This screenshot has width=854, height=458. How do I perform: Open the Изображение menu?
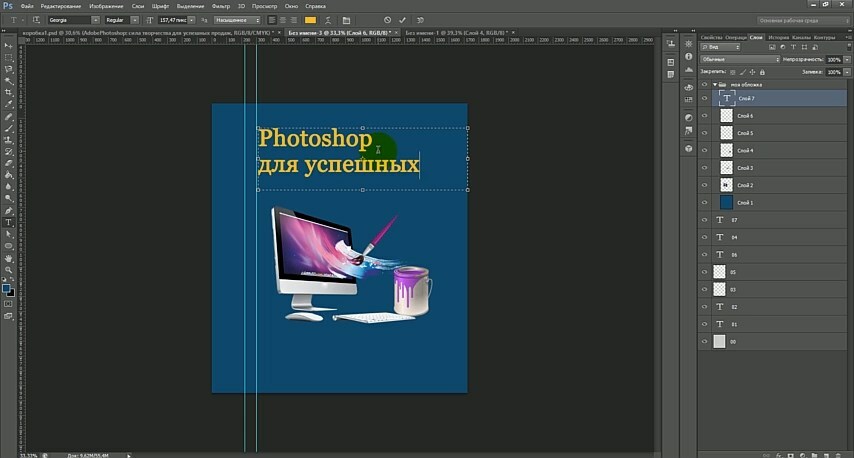point(106,6)
